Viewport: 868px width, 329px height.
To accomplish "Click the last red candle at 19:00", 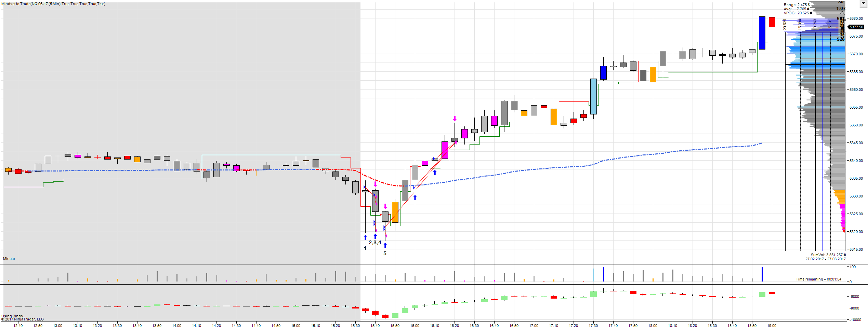I will click(772, 22).
